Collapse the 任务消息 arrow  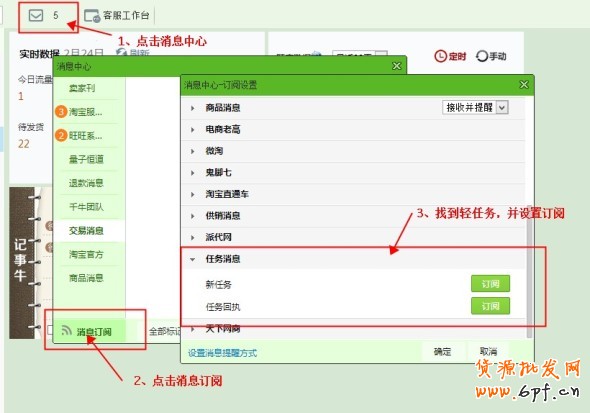click(193, 259)
